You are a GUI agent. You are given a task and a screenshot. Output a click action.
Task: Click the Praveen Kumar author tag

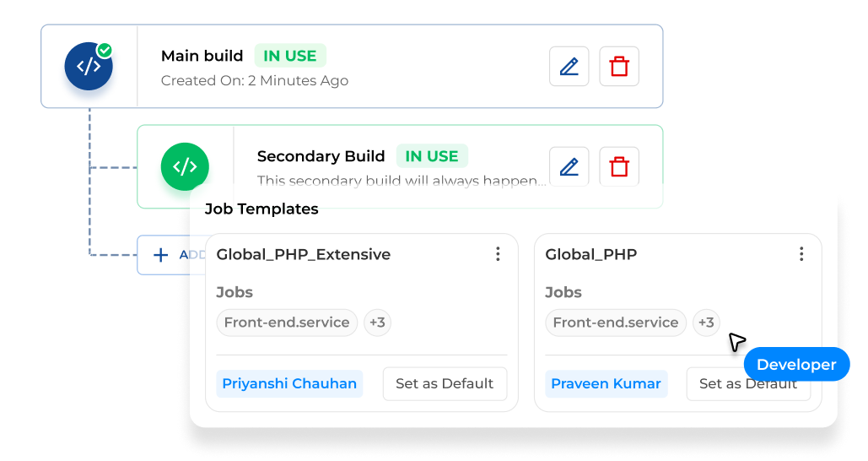606,383
